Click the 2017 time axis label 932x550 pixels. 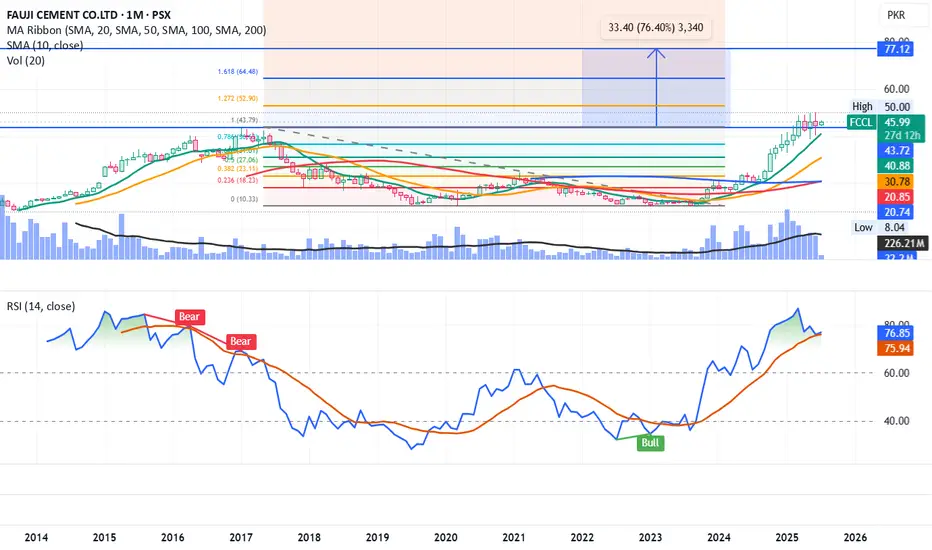pos(241,538)
